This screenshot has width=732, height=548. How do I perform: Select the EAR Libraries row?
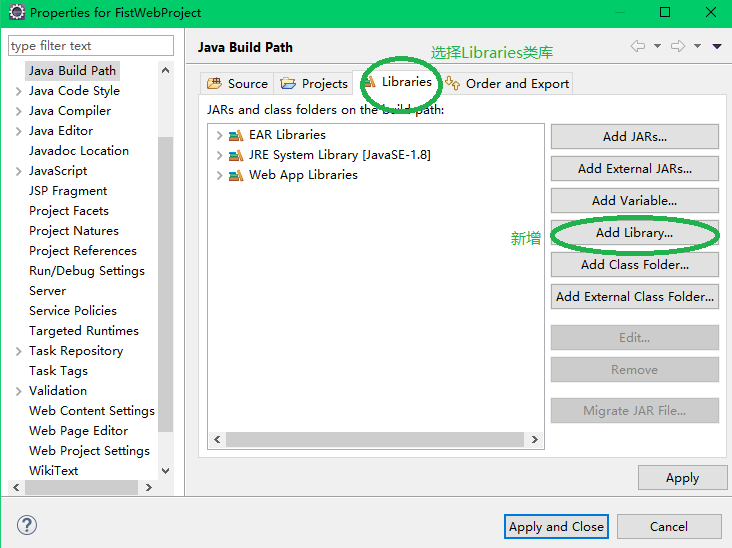[x=287, y=135]
